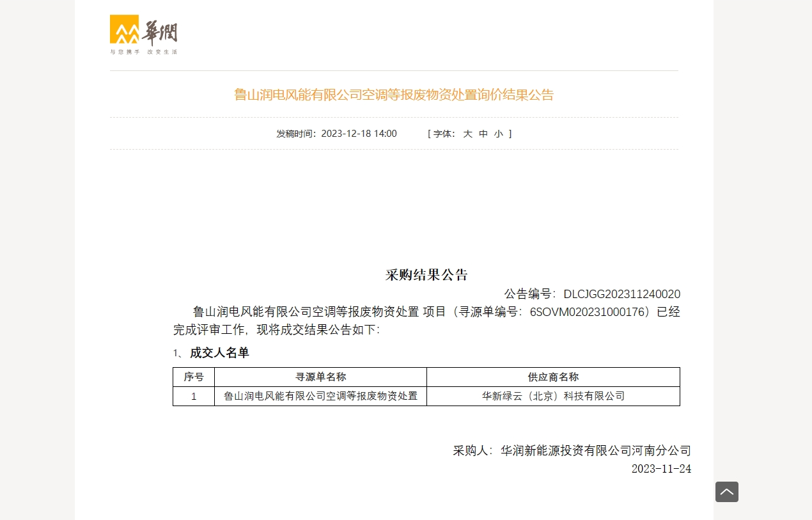The height and width of the screenshot is (520, 812).
Task: Click the publish time 2023-12-18 14:00
Action: [x=359, y=134]
